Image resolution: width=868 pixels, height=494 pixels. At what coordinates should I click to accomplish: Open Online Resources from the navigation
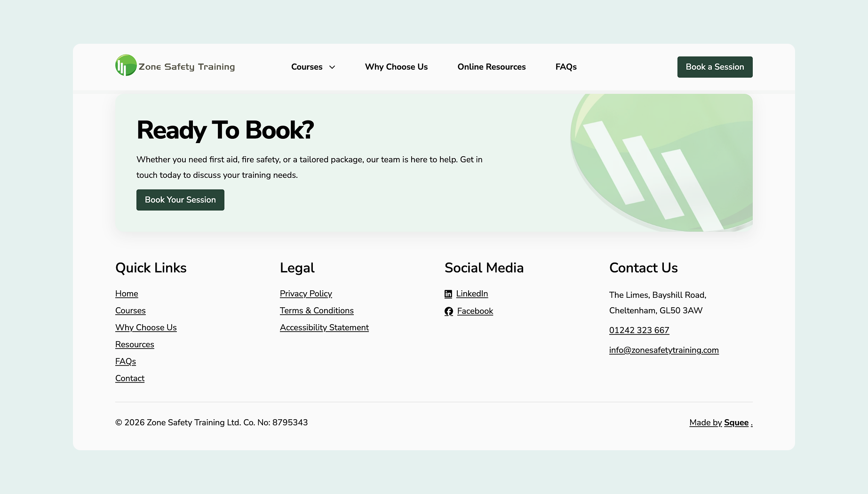pyautogui.click(x=492, y=67)
